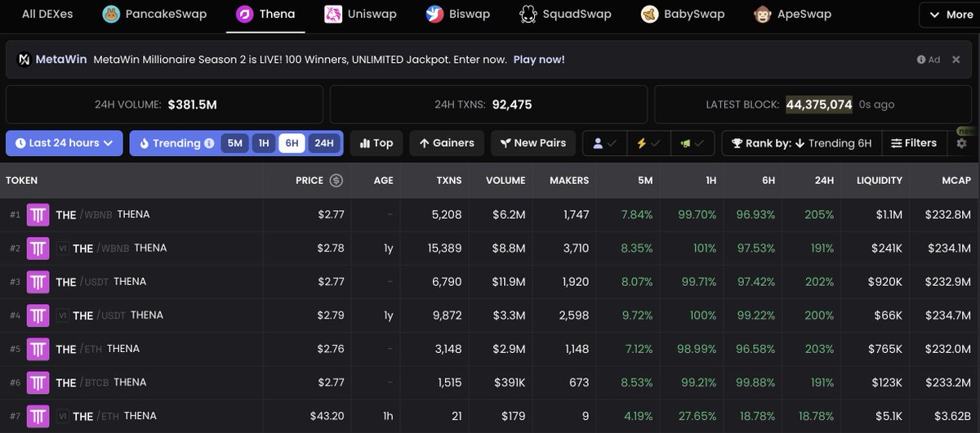
Task: Sort by the MAKERS column
Action: pos(569,180)
